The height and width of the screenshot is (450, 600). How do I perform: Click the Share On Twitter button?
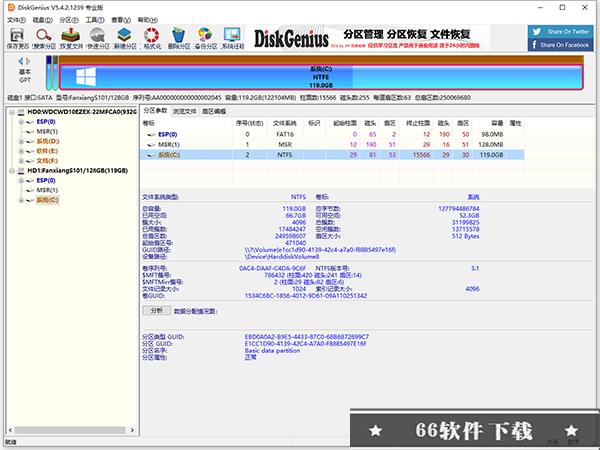[x=561, y=31]
